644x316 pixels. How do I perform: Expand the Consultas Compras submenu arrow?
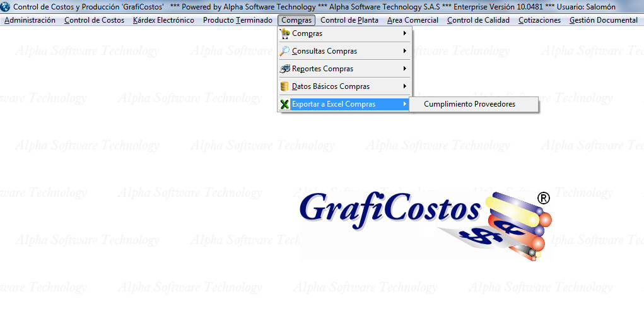click(x=404, y=51)
